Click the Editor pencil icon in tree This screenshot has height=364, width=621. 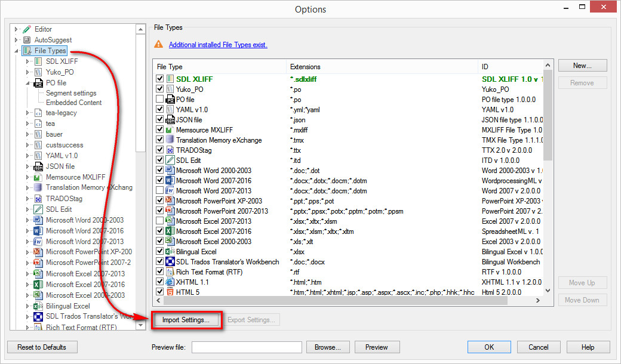pyautogui.click(x=27, y=29)
